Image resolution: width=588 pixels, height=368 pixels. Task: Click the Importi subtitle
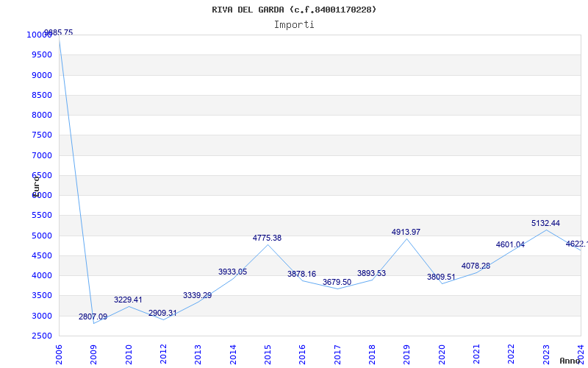(294, 25)
